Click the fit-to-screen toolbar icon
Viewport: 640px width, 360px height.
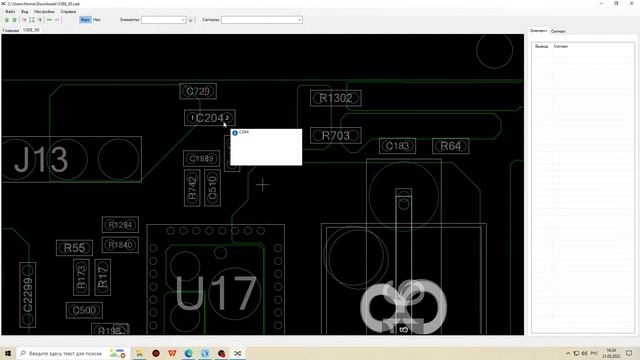(32, 20)
